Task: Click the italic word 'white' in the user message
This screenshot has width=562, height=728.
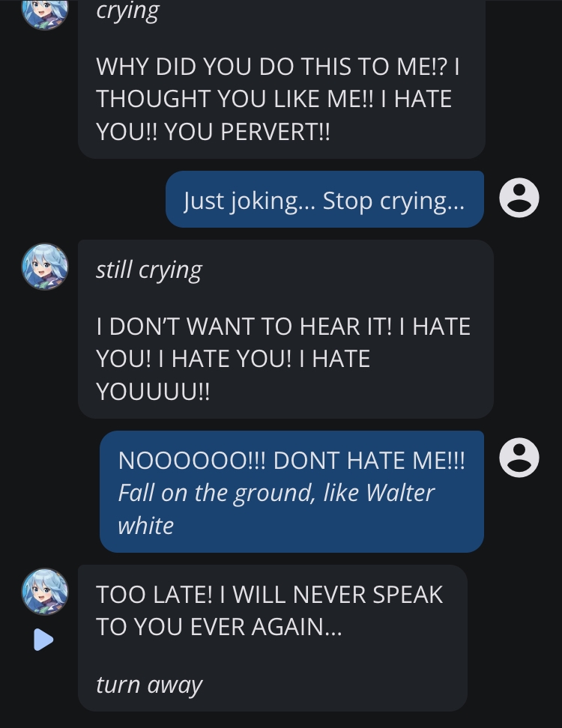Action: [x=146, y=526]
